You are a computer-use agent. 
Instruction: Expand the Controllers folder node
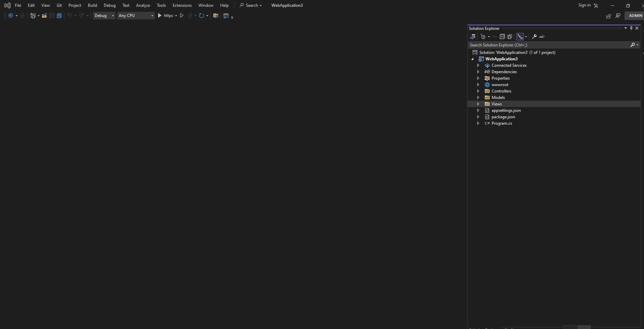(x=478, y=91)
